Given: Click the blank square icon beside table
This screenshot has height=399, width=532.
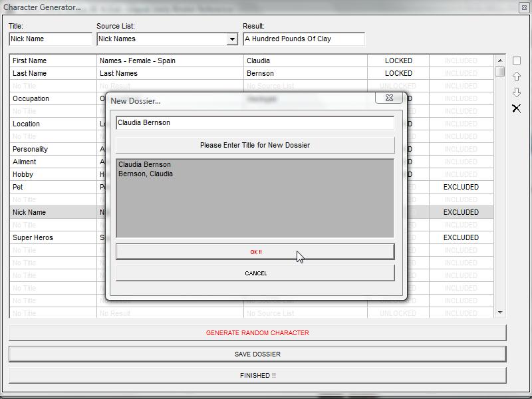Looking at the screenshot, I should (x=516, y=61).
